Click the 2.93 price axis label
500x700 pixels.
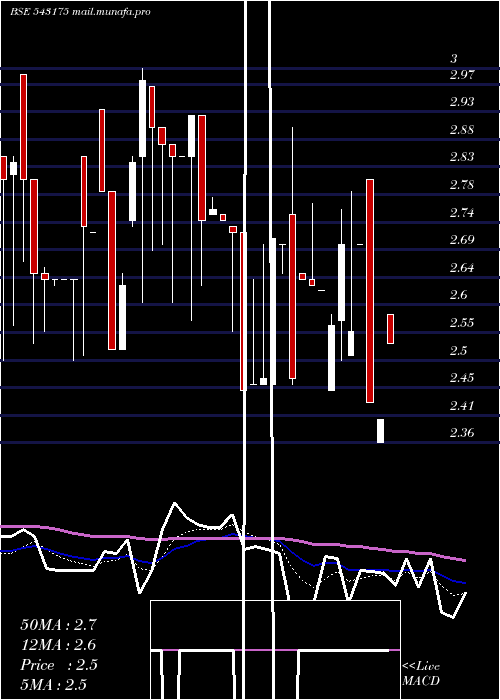click(x=462, y=102)
